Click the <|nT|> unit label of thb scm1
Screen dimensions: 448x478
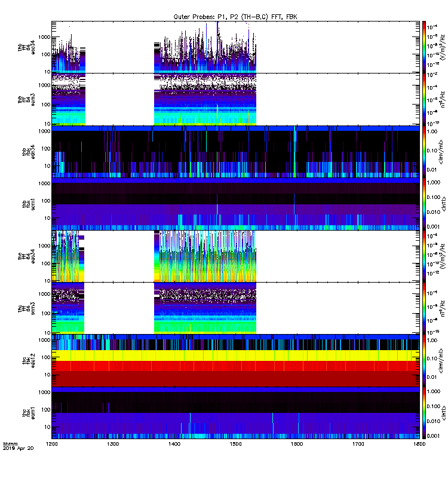tap(443, 204)
